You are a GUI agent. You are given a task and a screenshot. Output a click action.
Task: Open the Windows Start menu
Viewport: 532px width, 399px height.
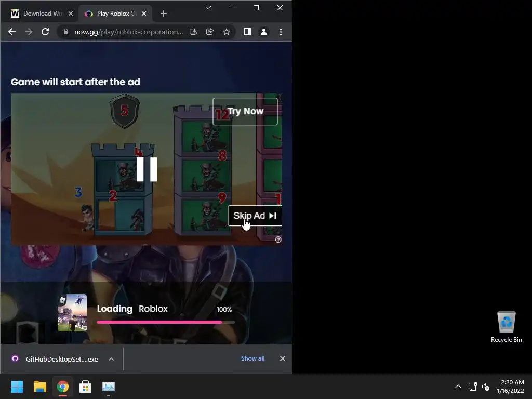[17, 387]
